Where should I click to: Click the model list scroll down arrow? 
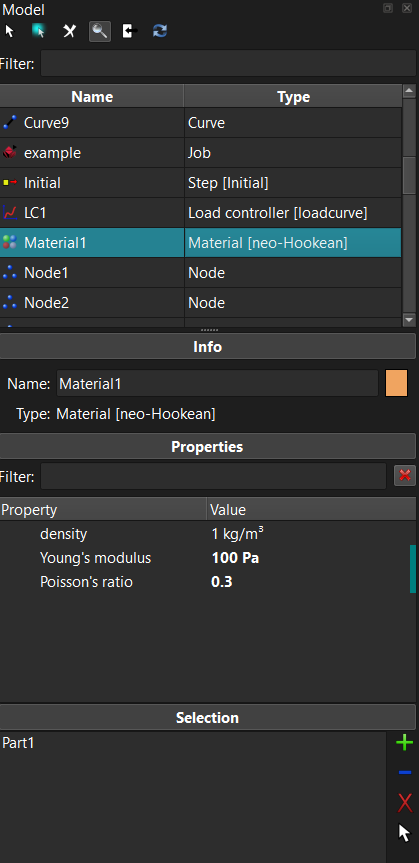click(x=409, y=320)
